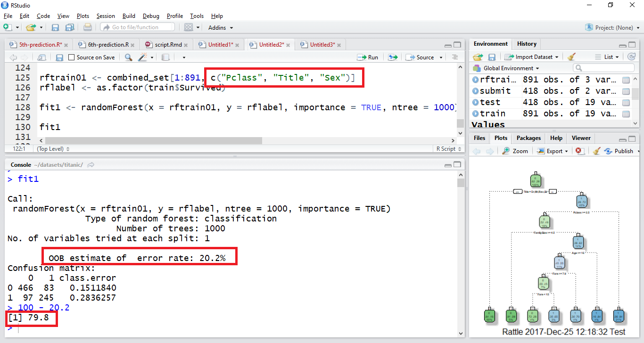Click the save all documents icon
This screenshot has height=343, width=644.
tap(69, 27)
